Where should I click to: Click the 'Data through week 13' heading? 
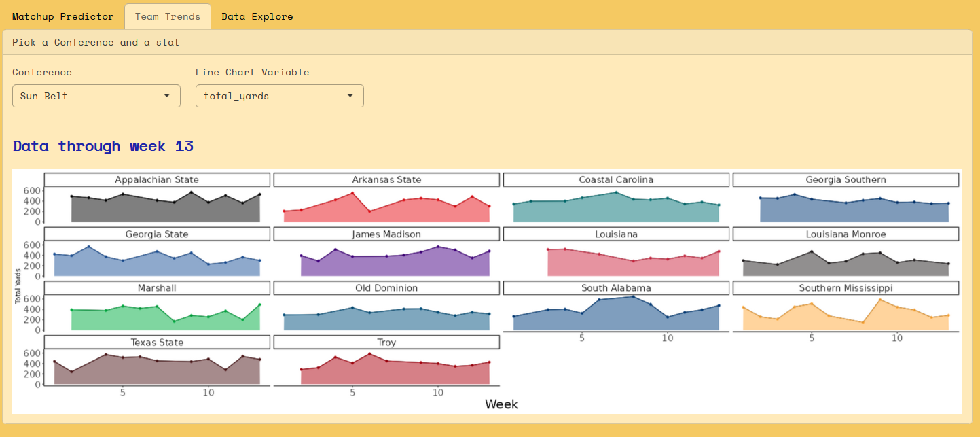(x=103, y=146)
